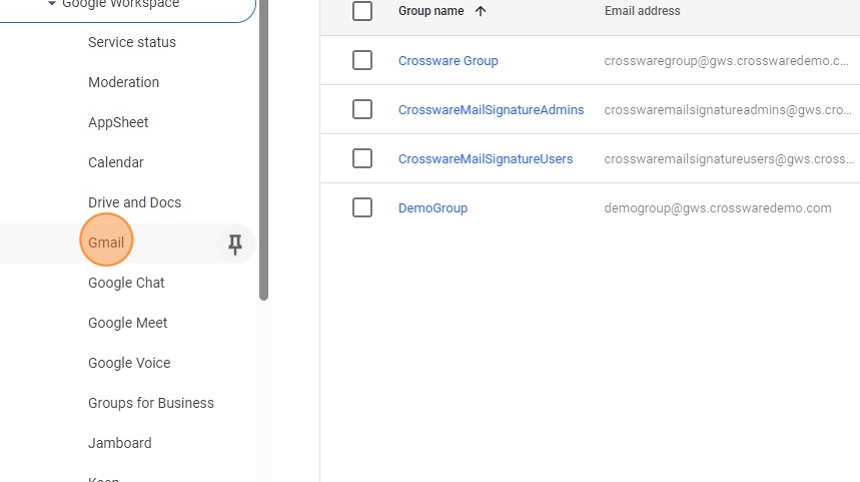Collapse the Google Workspace tree expander
The width and height of the screenshot is (860, 482).
point(51,4)
